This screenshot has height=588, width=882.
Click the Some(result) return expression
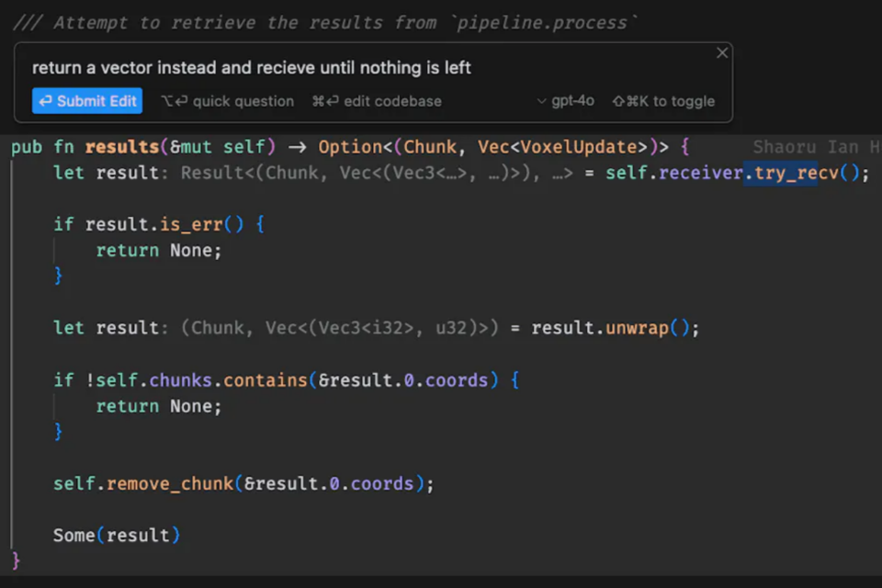116,535
